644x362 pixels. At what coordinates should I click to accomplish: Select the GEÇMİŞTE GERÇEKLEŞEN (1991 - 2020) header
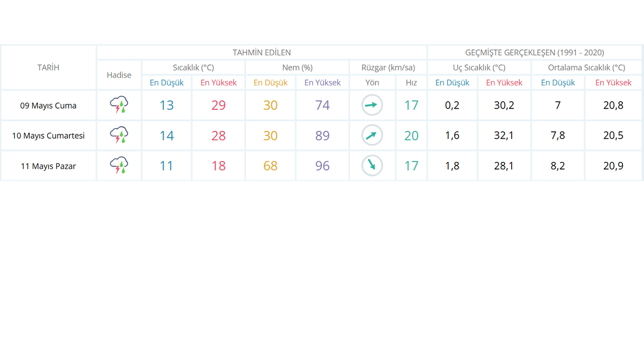pos(535,52)
